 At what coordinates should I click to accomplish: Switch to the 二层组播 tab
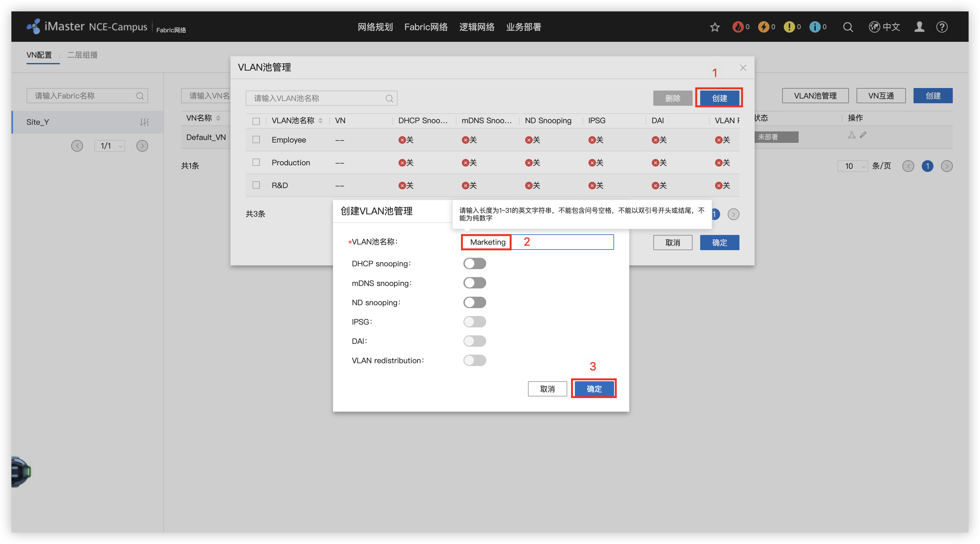(82, 55)
